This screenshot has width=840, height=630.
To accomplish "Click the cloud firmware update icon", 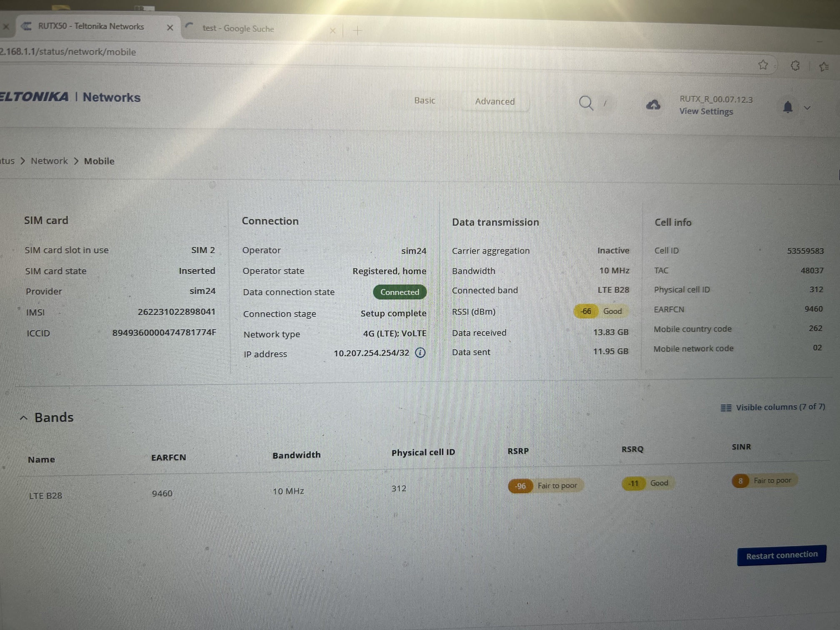I will [x=653, y=105].
